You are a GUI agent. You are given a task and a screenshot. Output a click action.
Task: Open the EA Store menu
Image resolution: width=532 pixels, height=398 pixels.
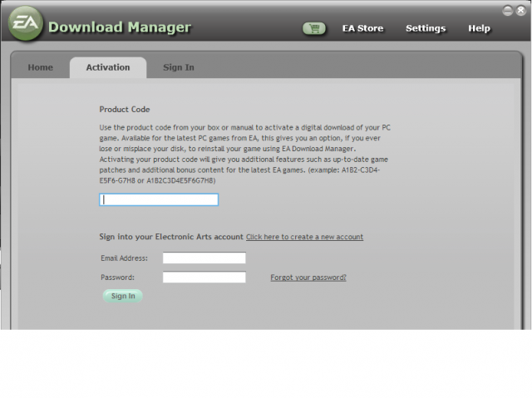pyautogui.click(x=362, y=28)
